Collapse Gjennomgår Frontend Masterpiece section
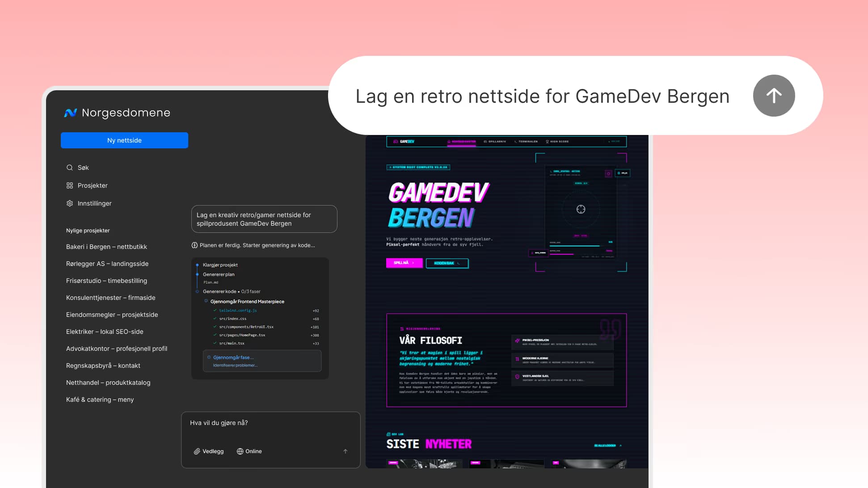Viewport: 868px width, 488px height. (247, 302)
